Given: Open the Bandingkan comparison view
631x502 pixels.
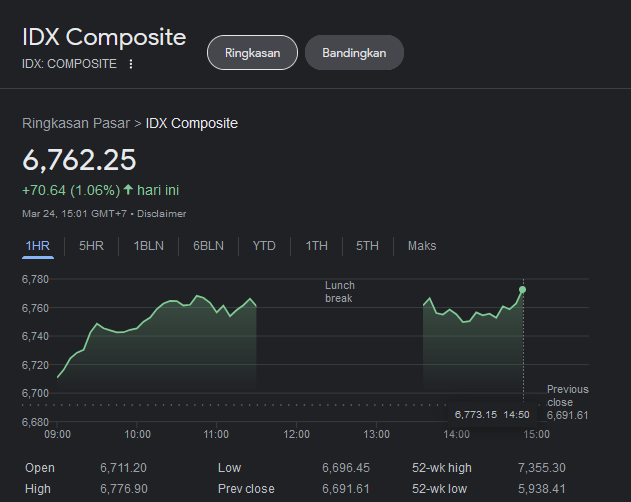Looking at the screenshot, I should 354,53.
